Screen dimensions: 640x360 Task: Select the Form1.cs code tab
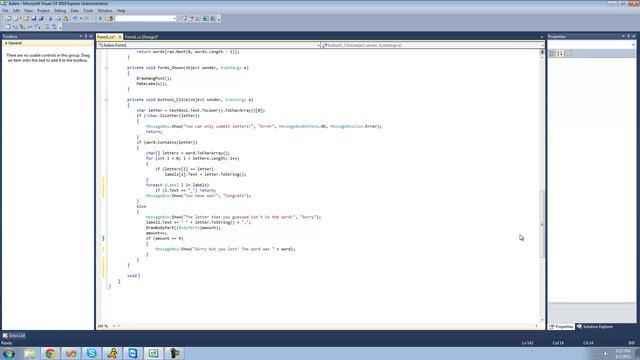106,37
